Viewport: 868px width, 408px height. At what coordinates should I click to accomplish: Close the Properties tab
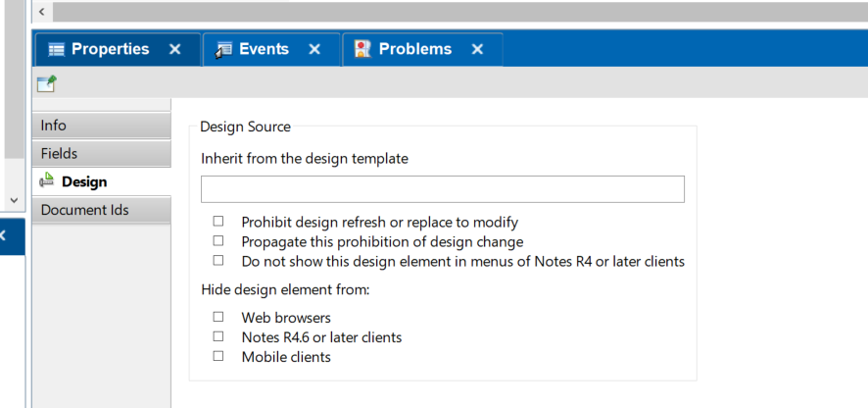[175, 49]
